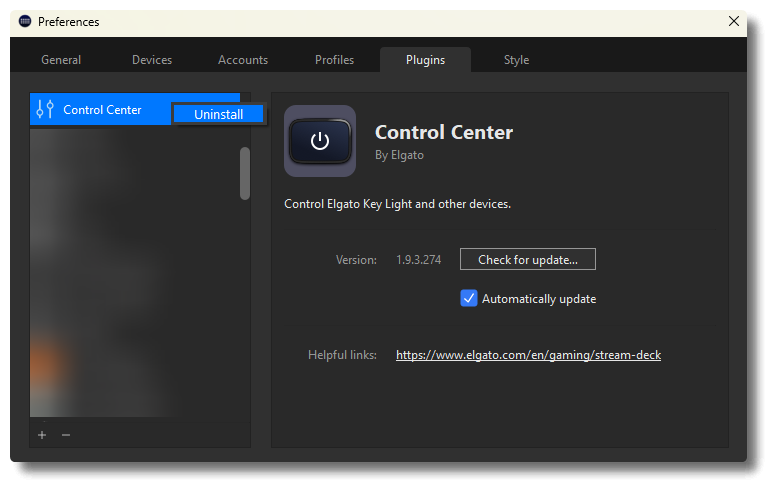767x482 pixels.
Task: Switch to the Style tab
Action: 517,60
